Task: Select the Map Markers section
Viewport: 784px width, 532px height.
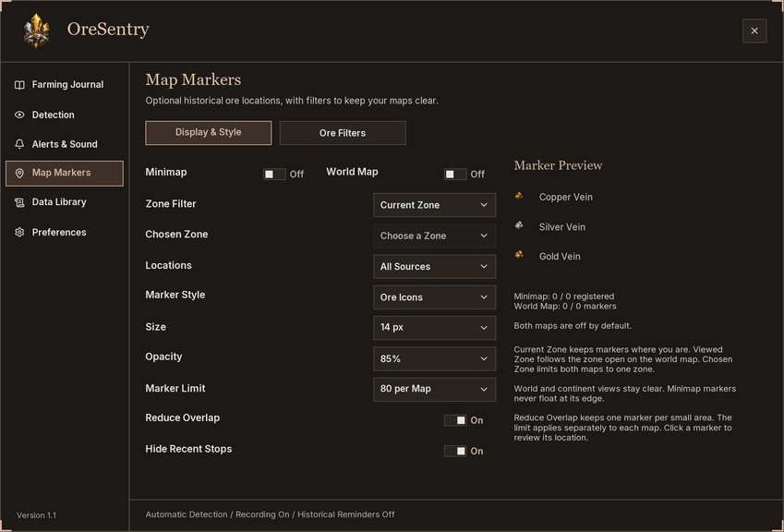Action: pos(65,174)
